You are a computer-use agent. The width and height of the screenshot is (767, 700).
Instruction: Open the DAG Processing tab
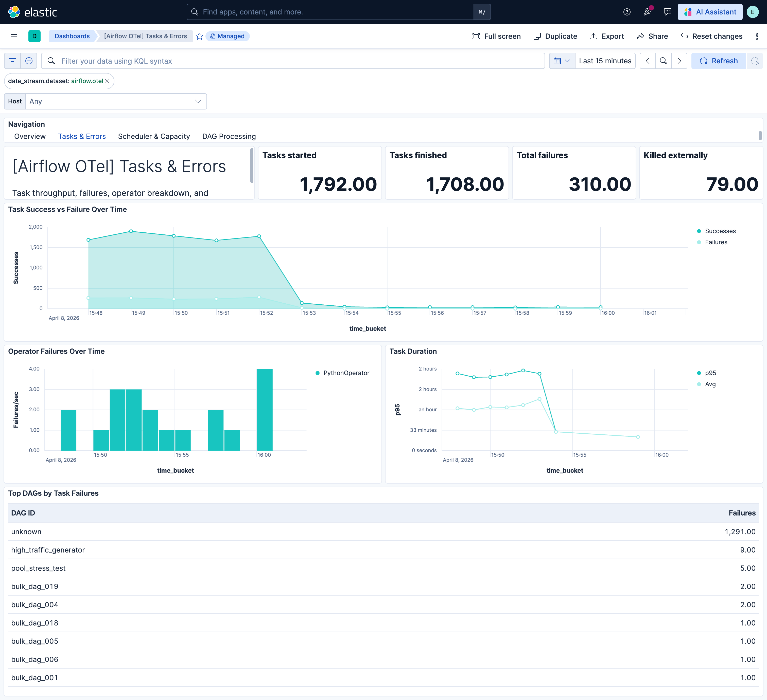[229, 136]
